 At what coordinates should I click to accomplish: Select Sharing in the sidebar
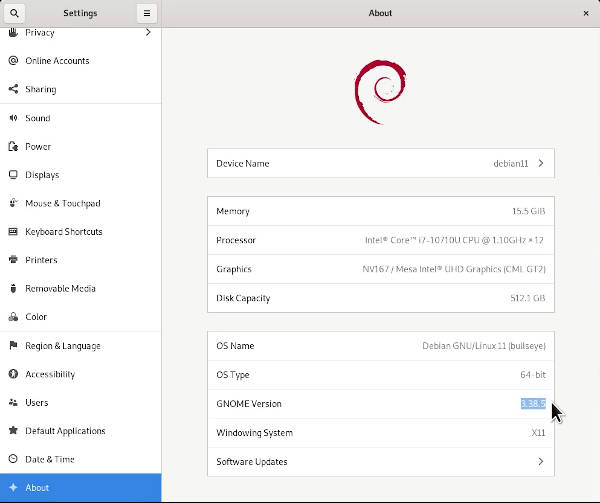(x=80, y=89)
